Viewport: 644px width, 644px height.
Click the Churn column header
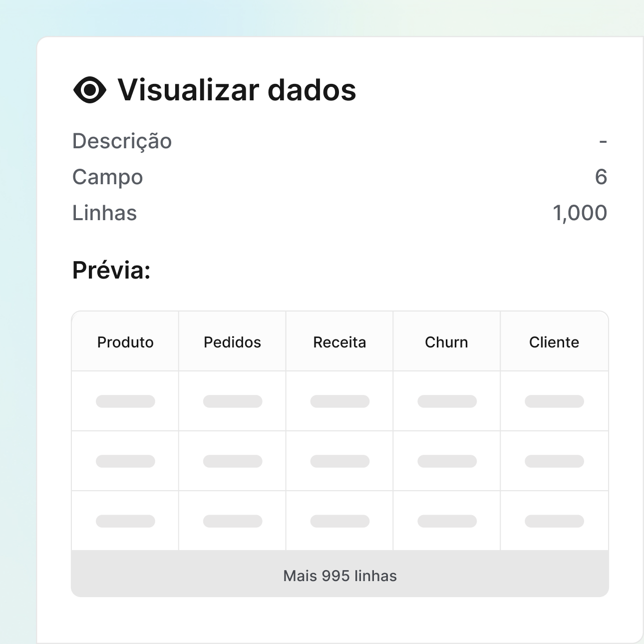point(446,342)
